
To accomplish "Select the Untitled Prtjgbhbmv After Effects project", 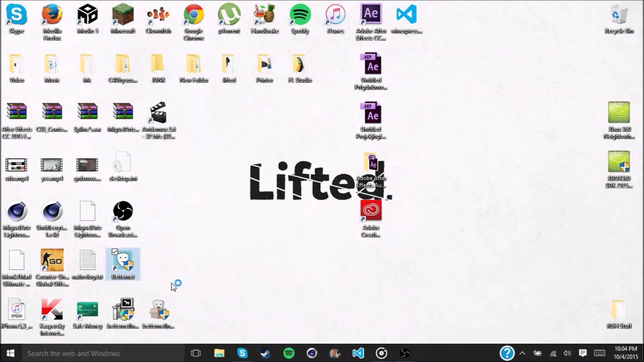I will pyautogui.click(x=371, y=72).
